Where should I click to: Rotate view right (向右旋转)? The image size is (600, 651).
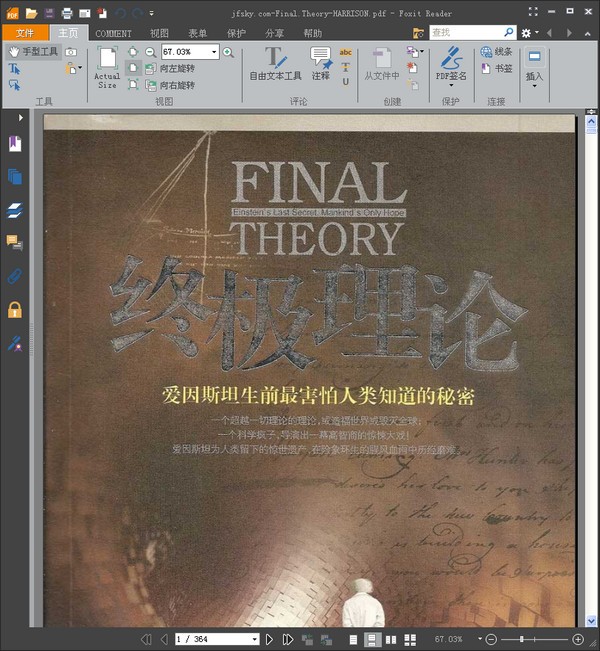[170, 85]
